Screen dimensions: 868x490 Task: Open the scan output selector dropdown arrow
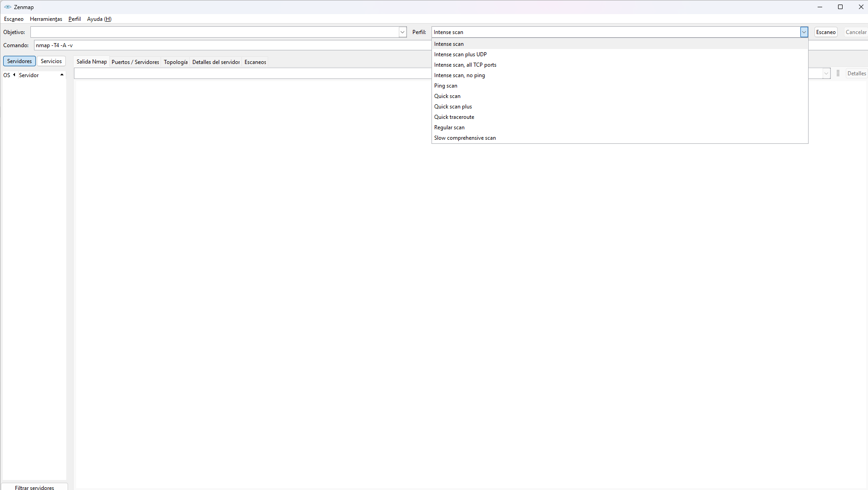(826, 73)
